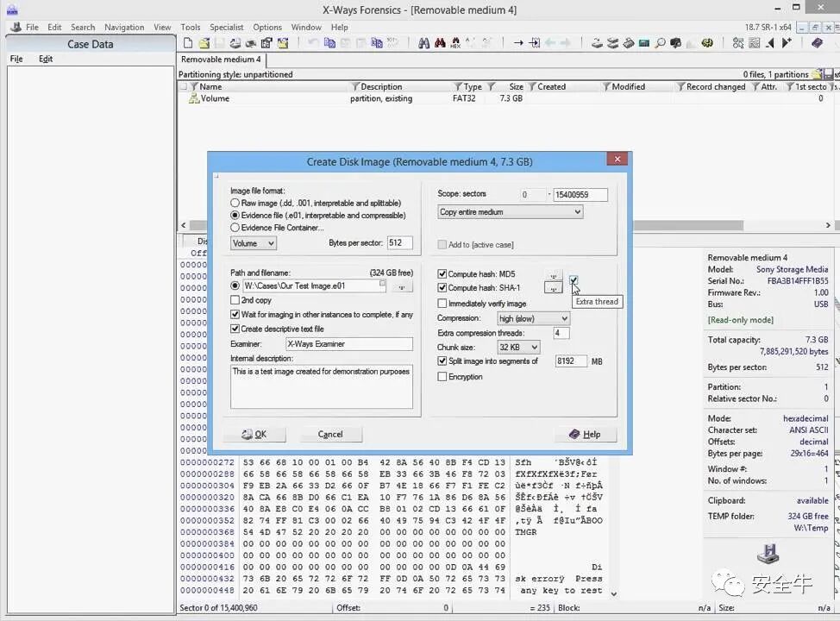Viewport: 840px width, 621px height.
Task: Open the Volume dropdown in image format
Action: (254, 243)
